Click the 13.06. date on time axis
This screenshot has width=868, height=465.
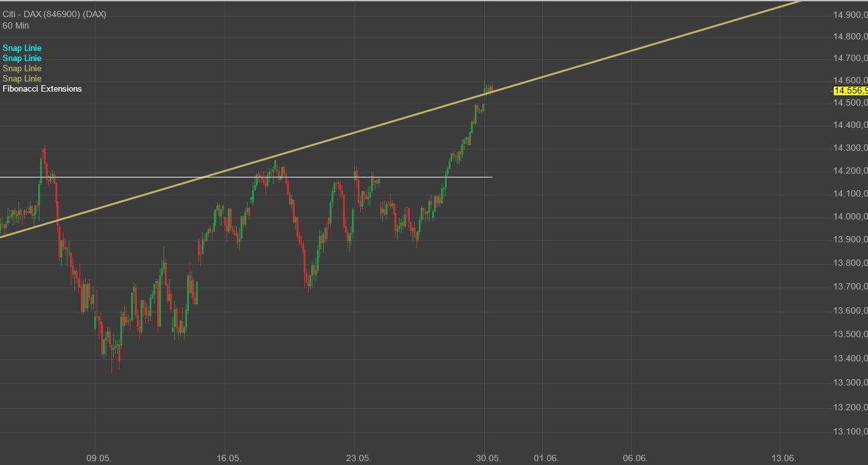[783, 458]
